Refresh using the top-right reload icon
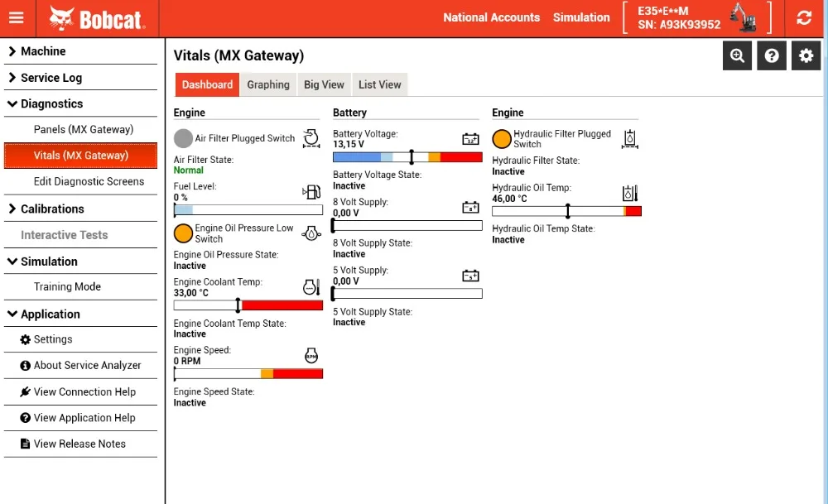The width and height of the screenshot is (828, 504). 804,18
